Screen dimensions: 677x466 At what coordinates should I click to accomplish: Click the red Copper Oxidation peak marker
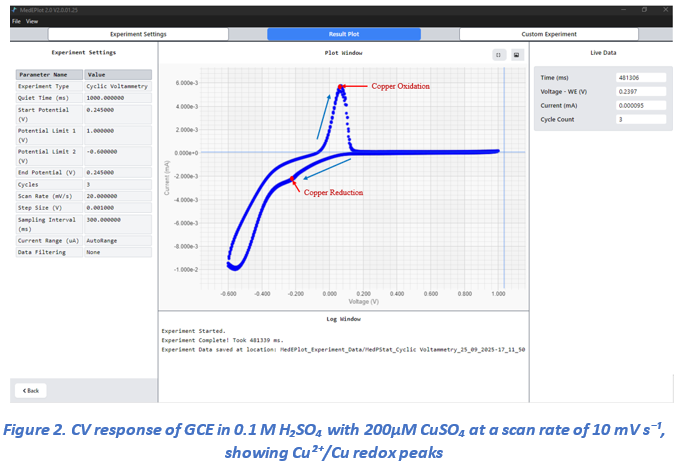(341, 87)
